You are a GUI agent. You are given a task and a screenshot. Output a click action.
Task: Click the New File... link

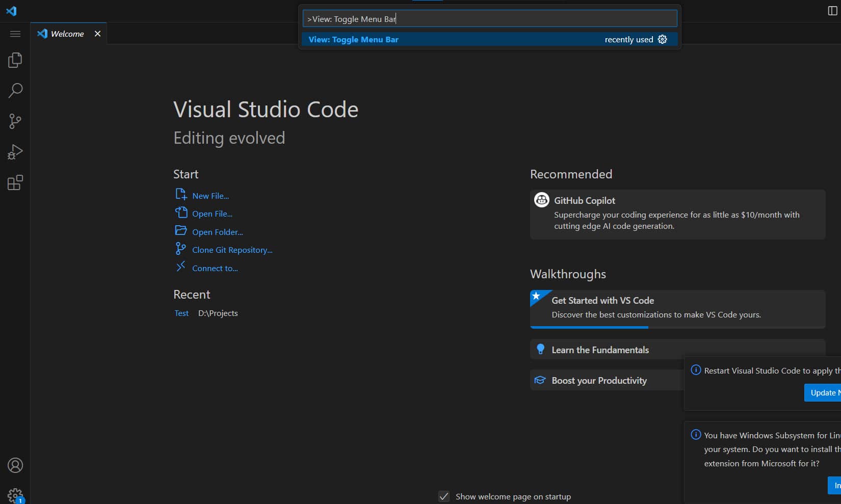211,196
